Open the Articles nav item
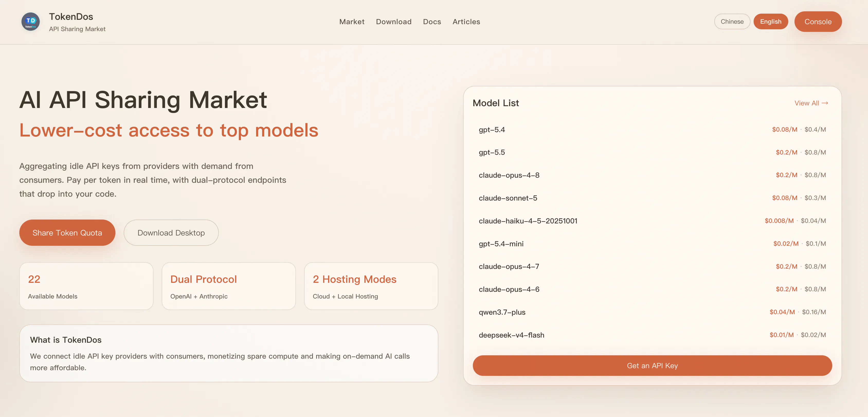This screenshot has height=417, width=868. pos(466,22)
